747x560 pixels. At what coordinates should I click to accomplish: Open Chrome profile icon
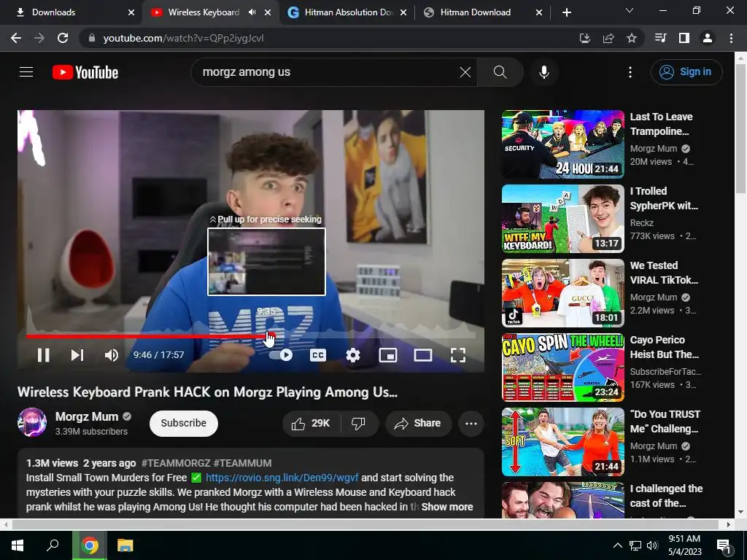point(708,38)
